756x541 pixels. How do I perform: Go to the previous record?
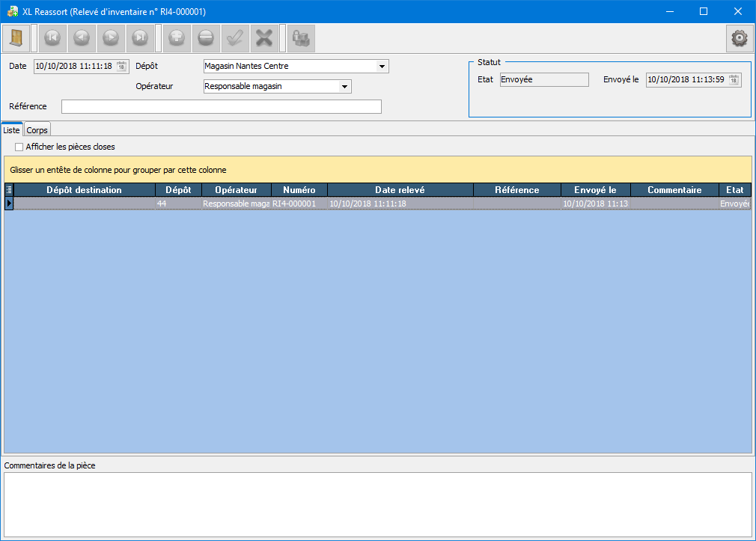[82, 37]
